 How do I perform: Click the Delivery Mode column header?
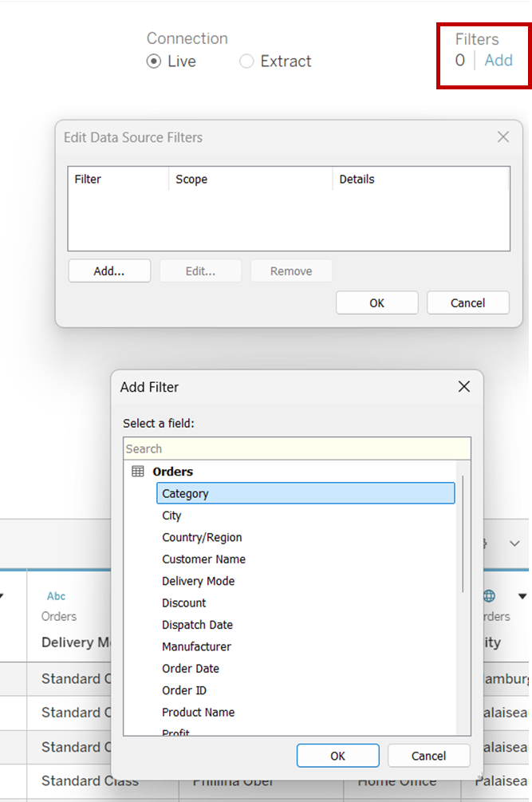[x=76, y=642]
